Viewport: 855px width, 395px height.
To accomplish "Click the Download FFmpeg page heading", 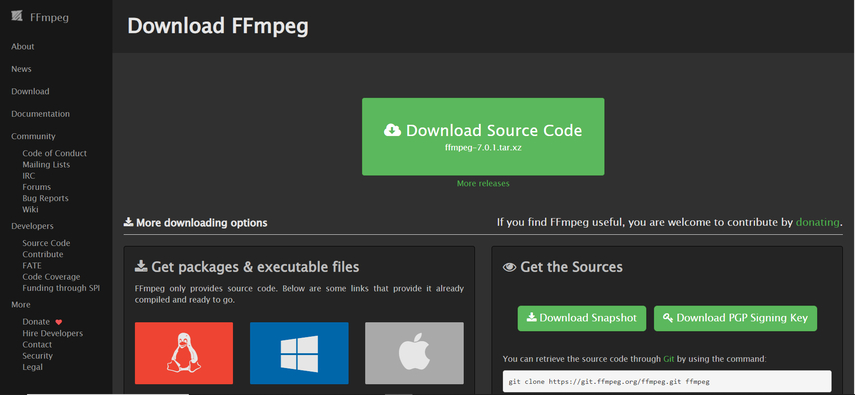I will 218,26.
